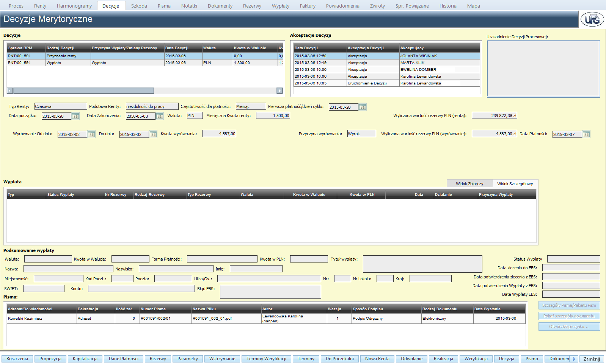Click the Realizacja button
The width and height of the screenshot is (606, 364).
tap(443, 359)
